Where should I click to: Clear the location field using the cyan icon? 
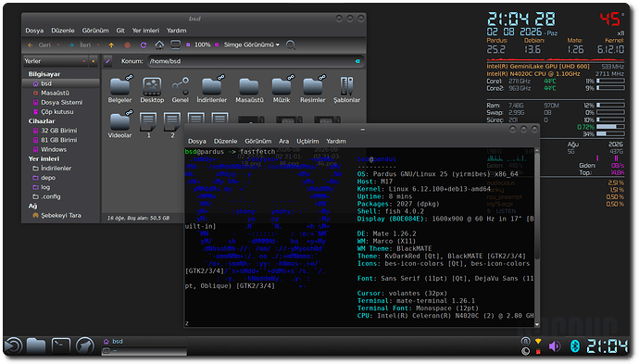[x=357, y=61]
